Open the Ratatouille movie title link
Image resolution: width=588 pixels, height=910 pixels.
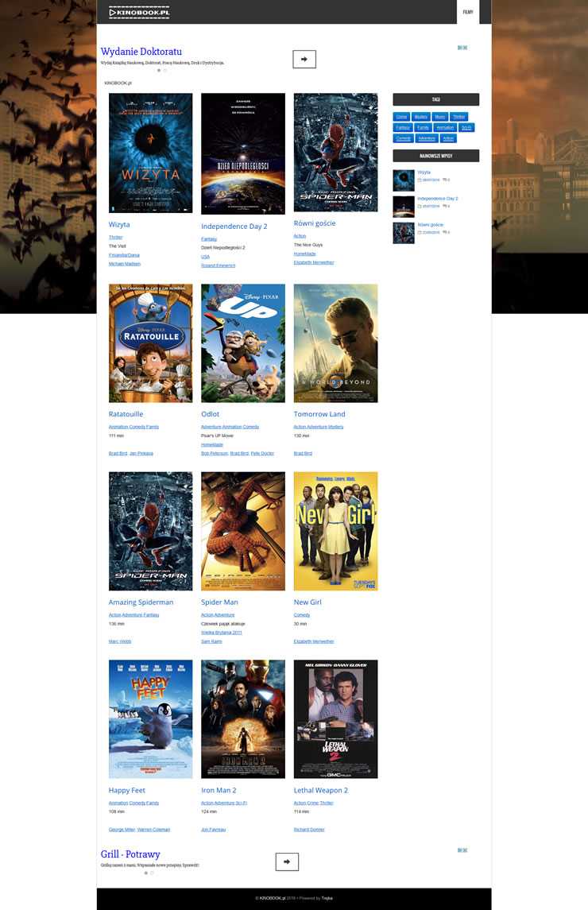tap(126, 414)
